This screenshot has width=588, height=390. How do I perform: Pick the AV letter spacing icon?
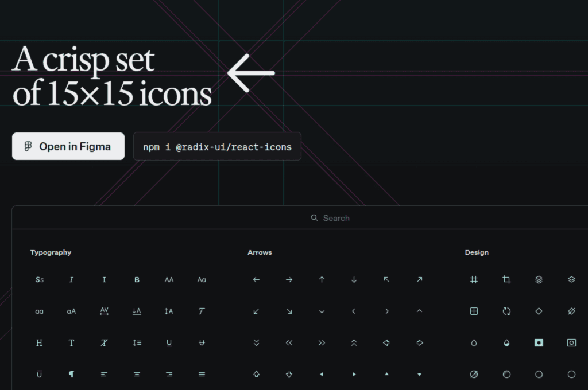pos(104,311)
